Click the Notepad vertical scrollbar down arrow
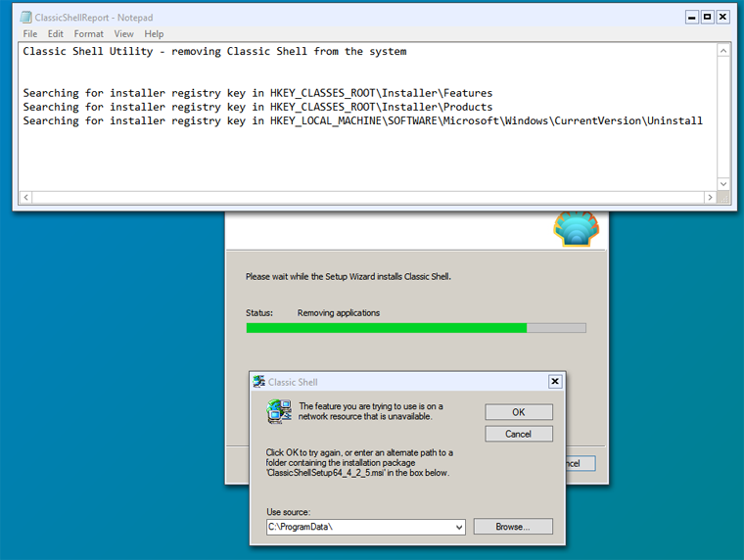The image size is (744, 560). [x=724, y=184]
